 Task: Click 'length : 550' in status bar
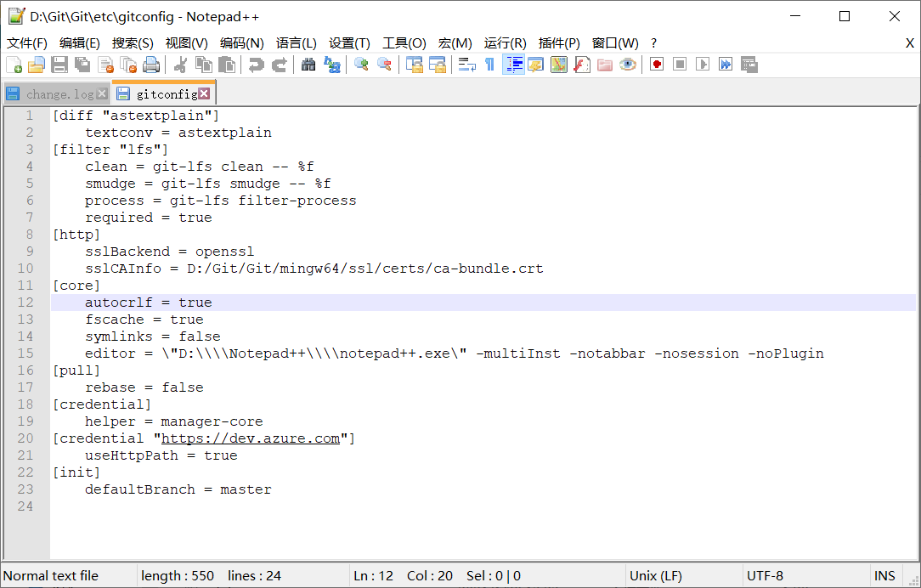coord(178,575)
